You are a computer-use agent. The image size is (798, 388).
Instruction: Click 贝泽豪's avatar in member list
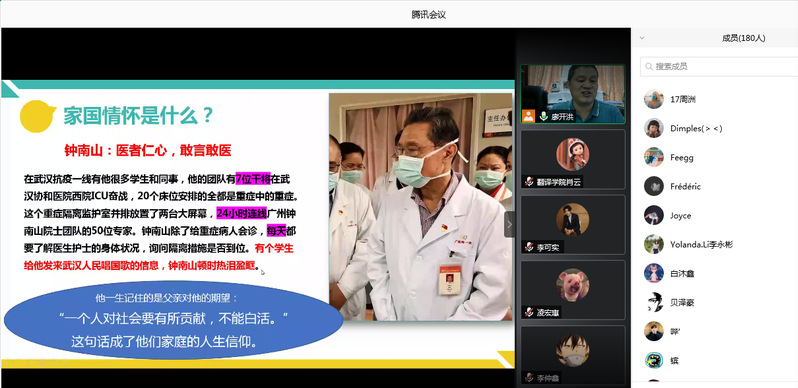(x=653, y=302)
